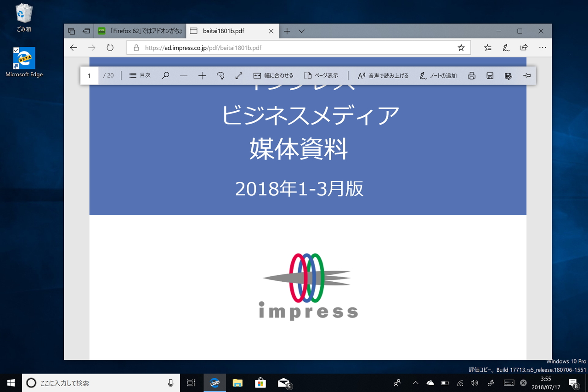Open the PDF table of contents (目次)
Image resolution: width=588 pixels, height=392 pixels.
(139, 75)
